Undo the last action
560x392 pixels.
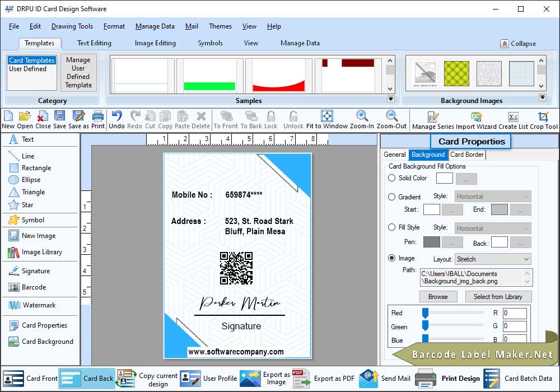117,116
